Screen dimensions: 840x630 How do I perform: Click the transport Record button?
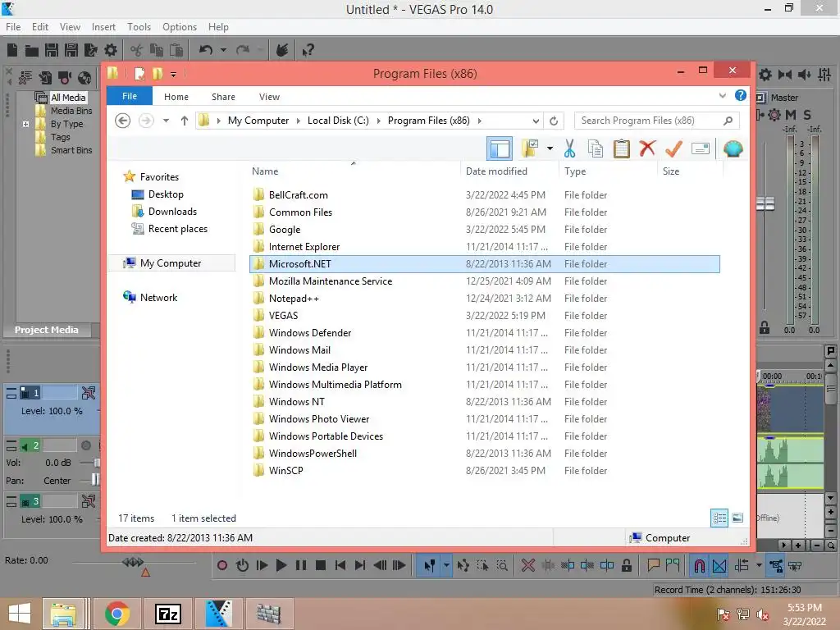point(221,565)
